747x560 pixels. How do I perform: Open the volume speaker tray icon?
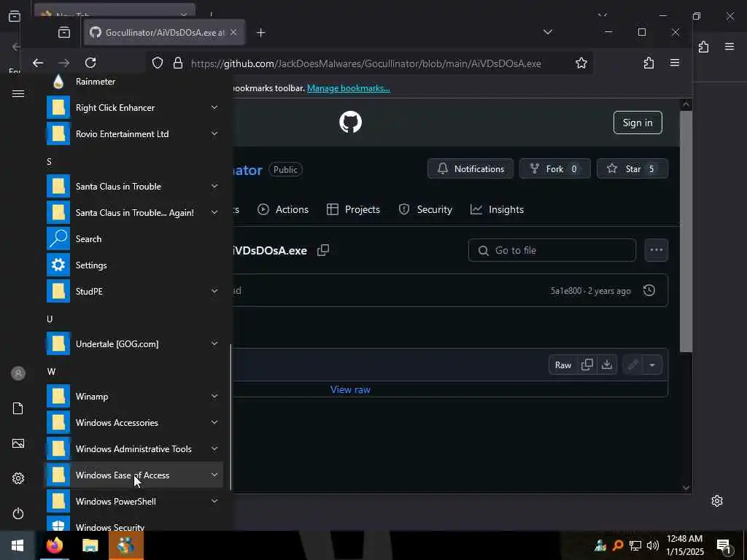(x=653, y=545)
